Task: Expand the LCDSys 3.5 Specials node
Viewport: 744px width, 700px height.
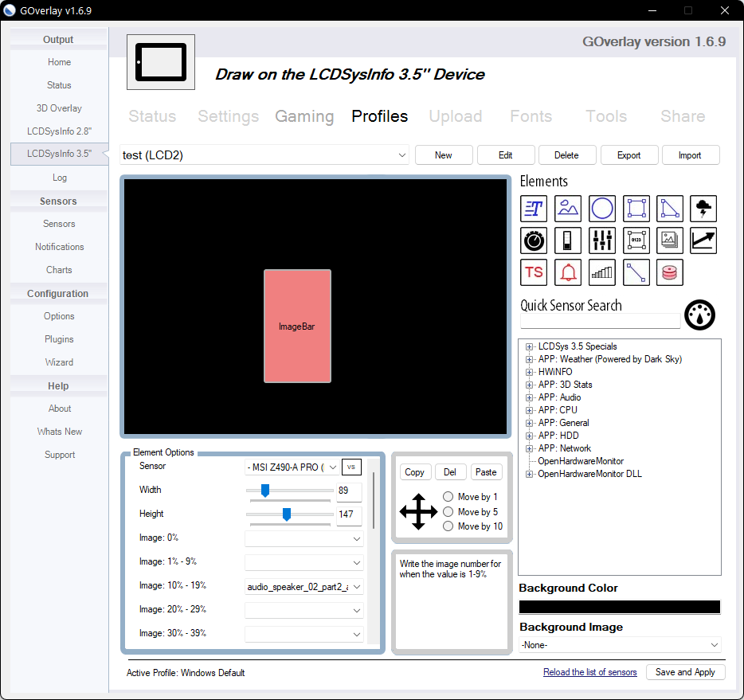Action: click(x=529, y=346)
